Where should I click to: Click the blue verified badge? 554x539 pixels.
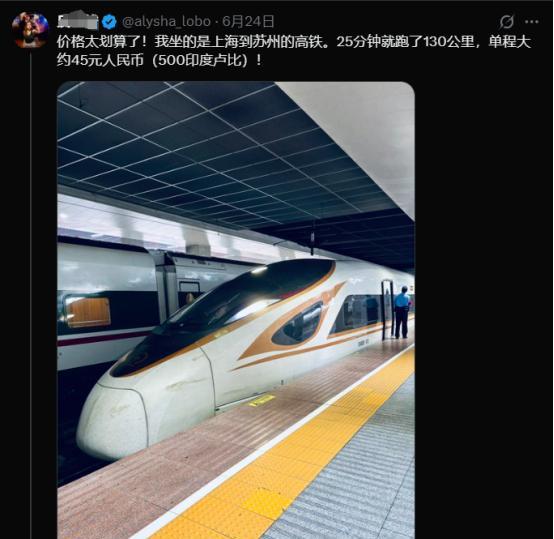point(109,22)
